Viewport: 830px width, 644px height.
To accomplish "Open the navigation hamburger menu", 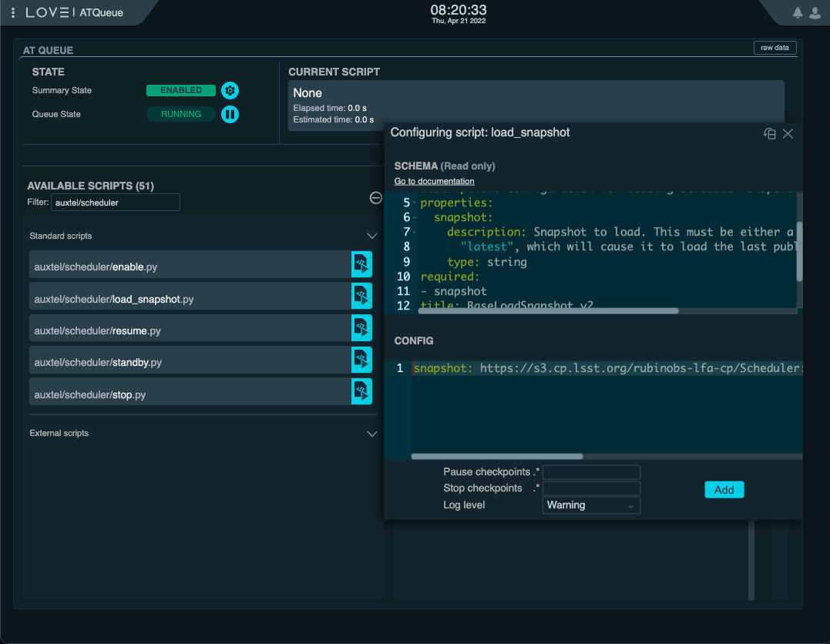I will tap(12, 12).
